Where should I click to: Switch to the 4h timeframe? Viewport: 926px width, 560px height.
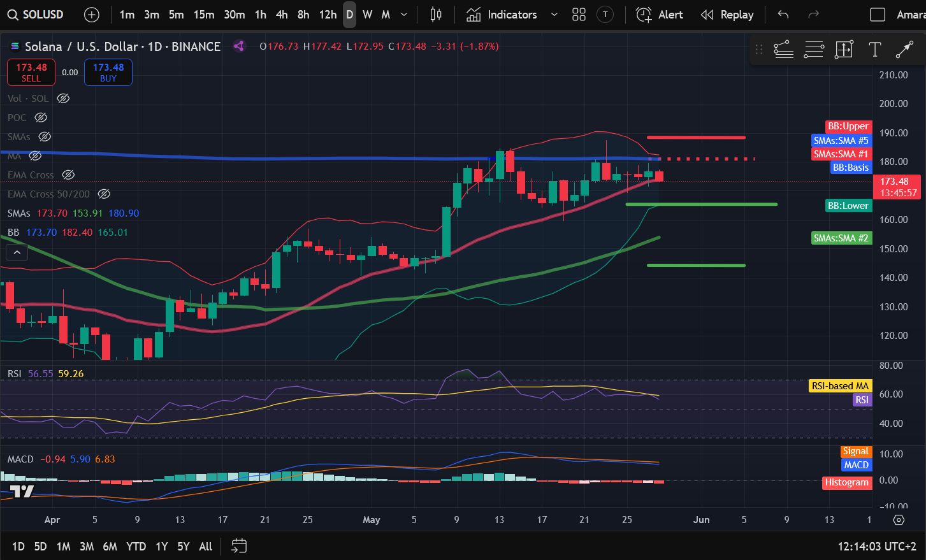coord(282,15)
